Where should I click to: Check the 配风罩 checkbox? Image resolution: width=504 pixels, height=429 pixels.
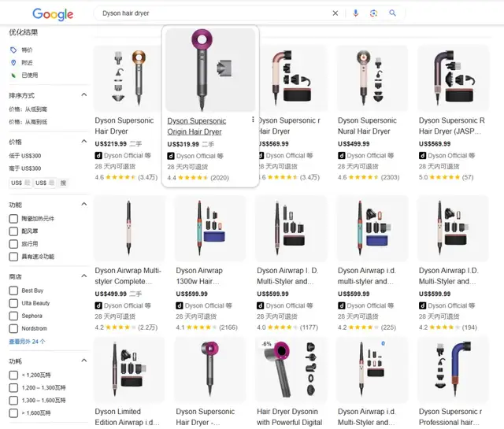(x=13, y=231)
